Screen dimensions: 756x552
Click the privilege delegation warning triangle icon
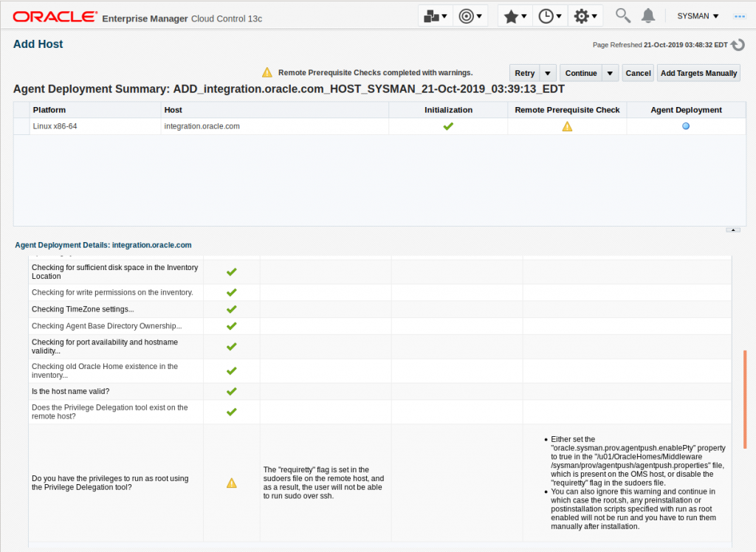231,483
